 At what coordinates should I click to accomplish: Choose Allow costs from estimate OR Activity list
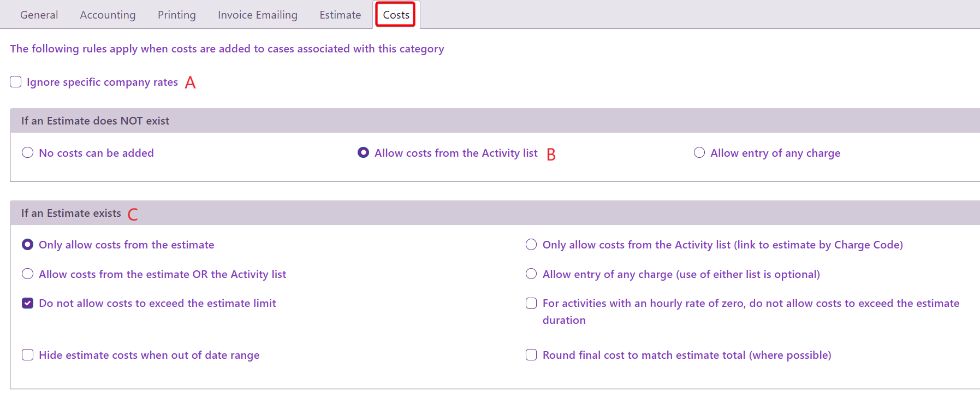click(28, 274)
